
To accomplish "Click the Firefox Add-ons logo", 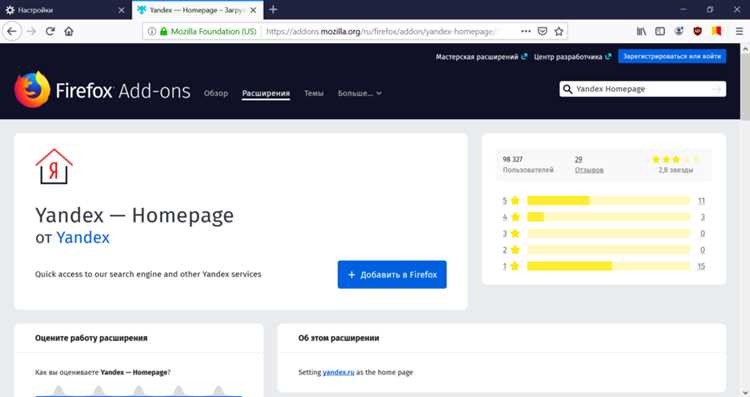I will click(102, 90).
